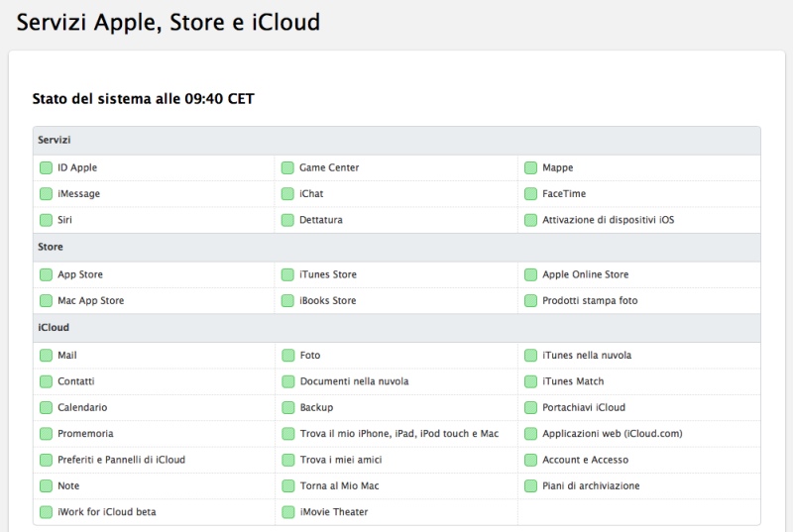The height and width of the screenshot is (532, 793).
Task: Select the iTunes Store status icon
Action: [x=287, y=274]
